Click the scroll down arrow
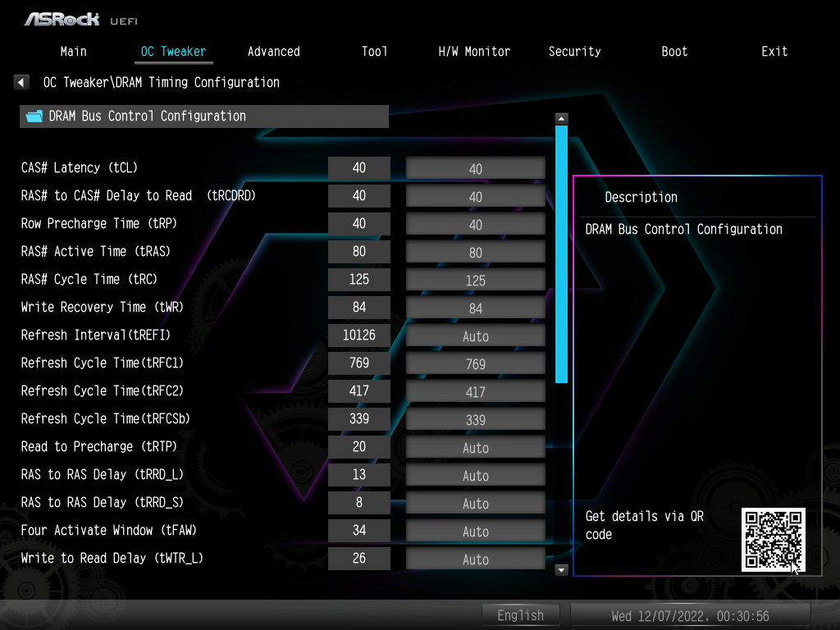Viewport: 840px width, 630px height. pyautogui.click(x=561, y=569)
